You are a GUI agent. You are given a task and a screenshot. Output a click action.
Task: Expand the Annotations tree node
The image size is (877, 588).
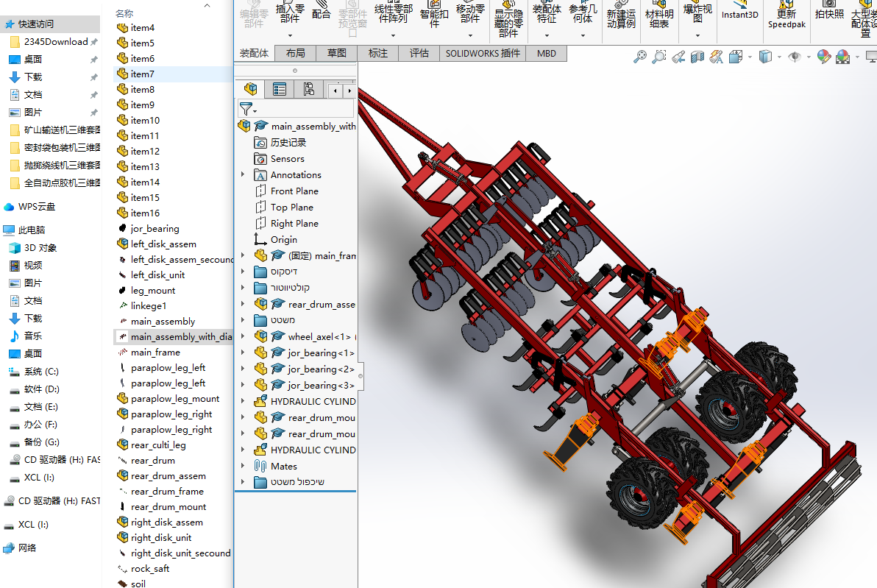click(x=243, y=174)
